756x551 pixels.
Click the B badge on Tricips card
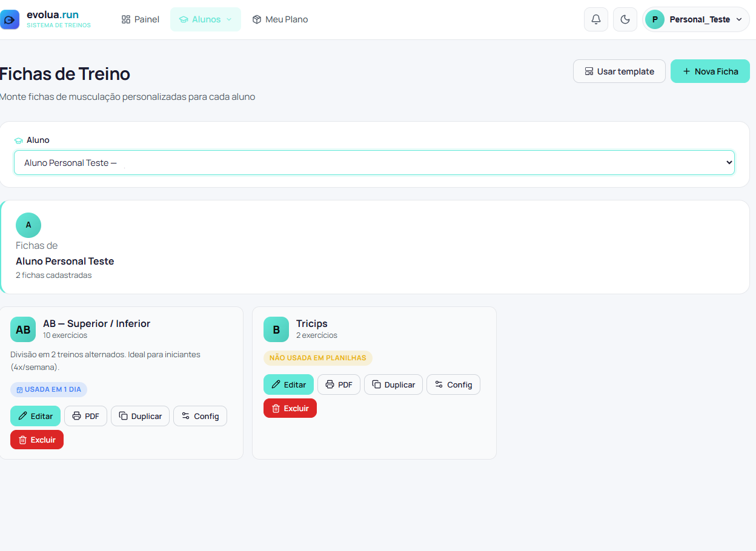coord(276,329)
